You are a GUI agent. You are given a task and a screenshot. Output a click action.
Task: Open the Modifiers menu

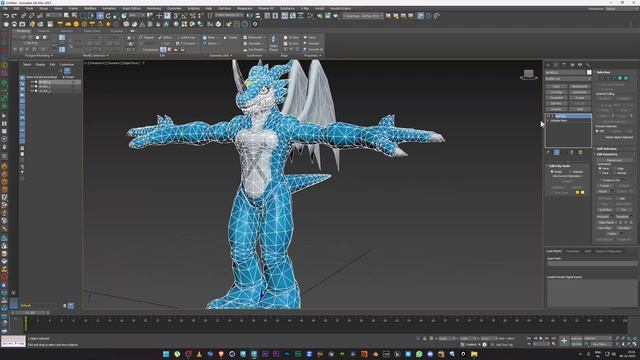tap(90, 8)
